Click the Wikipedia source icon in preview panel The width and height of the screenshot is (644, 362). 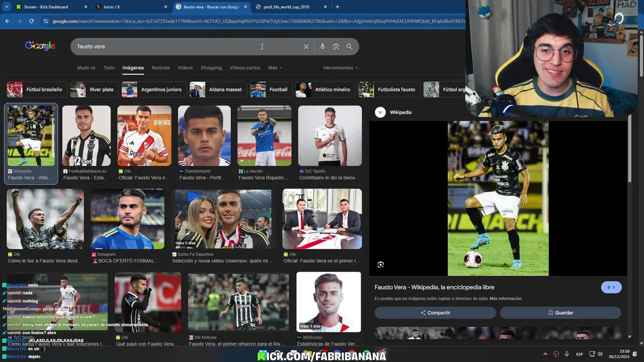pyautogui.click(x=380, y=112)
